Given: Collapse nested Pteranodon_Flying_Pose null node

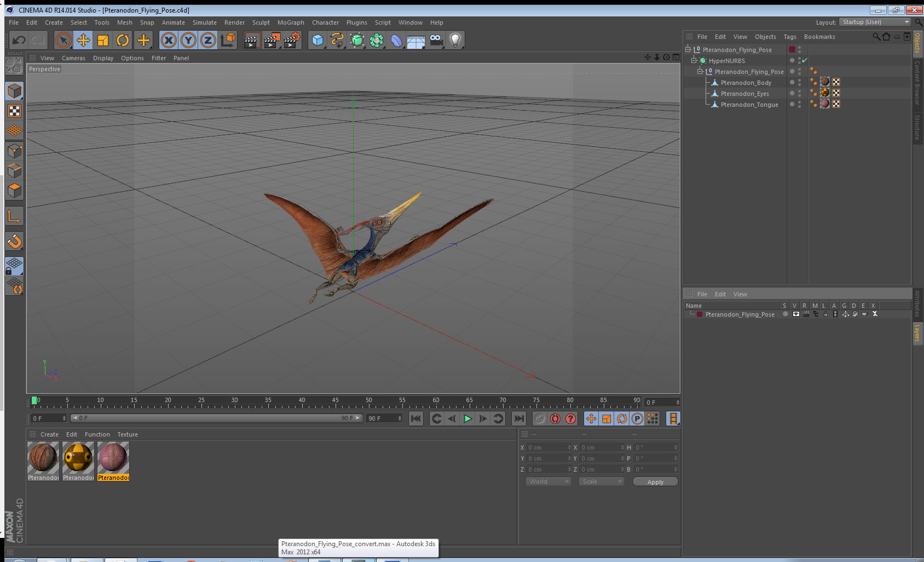Looking at the screenshot, I should coord(700,71).
